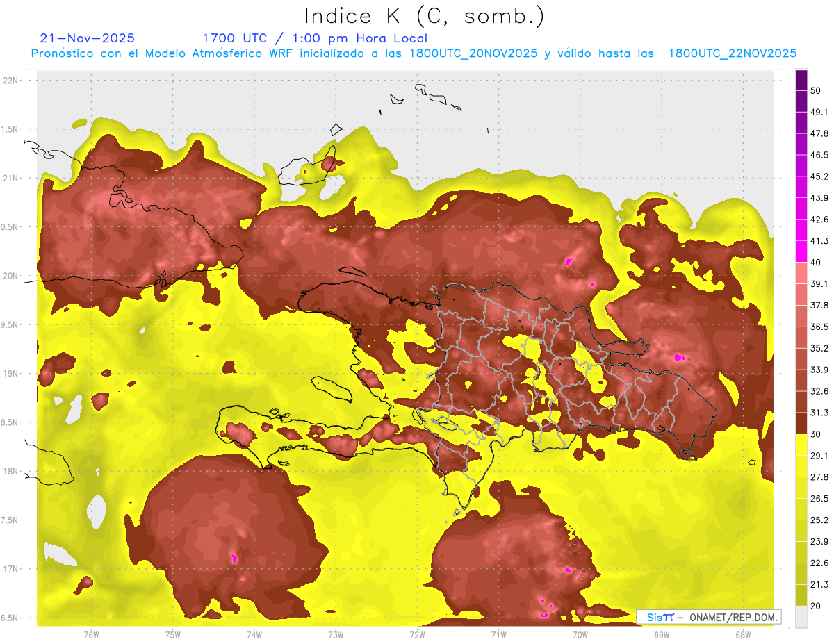The image size is (834, 644).
Task: Click the dark purple swatch above 50
Action: (801, 80)
